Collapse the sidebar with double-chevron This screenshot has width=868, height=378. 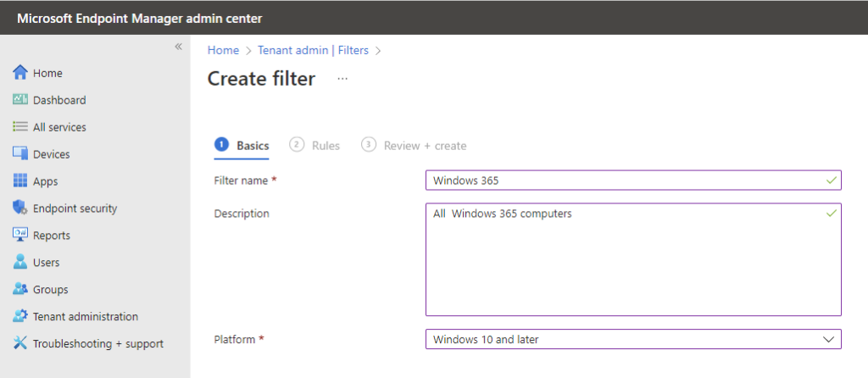click(178, 47)
